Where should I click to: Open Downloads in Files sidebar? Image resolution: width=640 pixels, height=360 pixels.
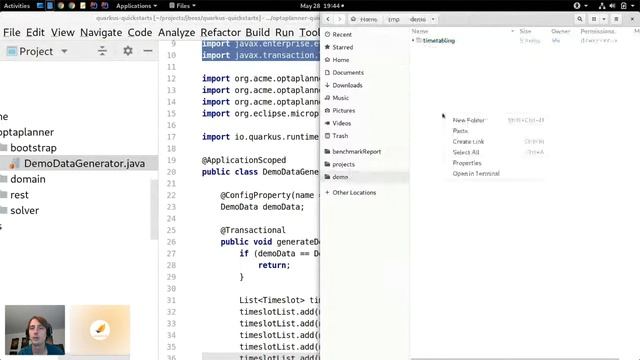click(x=347, y=85)
